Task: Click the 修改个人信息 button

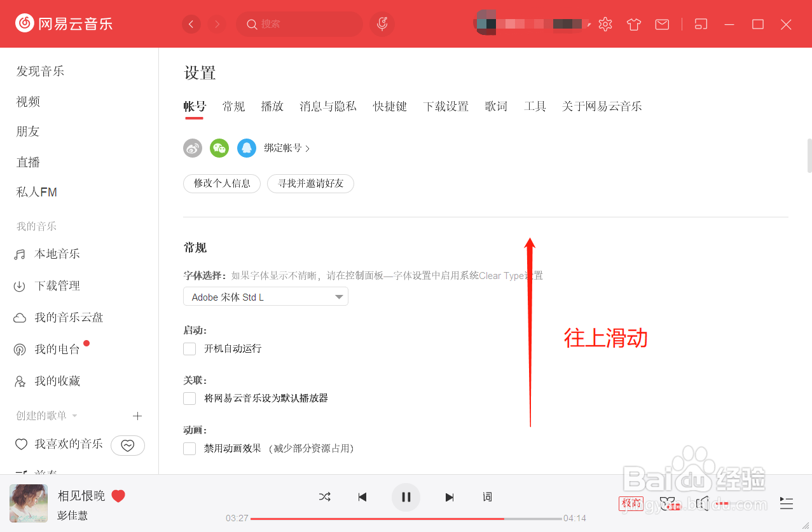Action: [x=222, y=184]
